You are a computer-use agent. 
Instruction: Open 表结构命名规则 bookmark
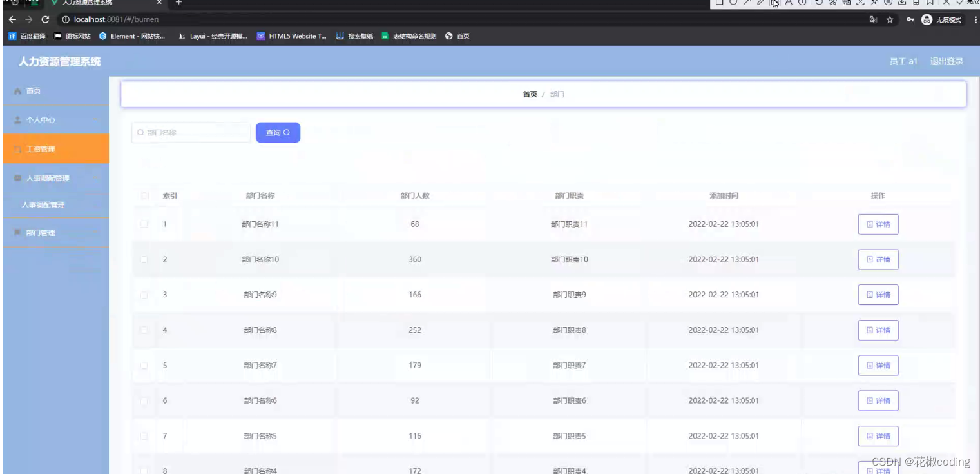coord(409,36)
